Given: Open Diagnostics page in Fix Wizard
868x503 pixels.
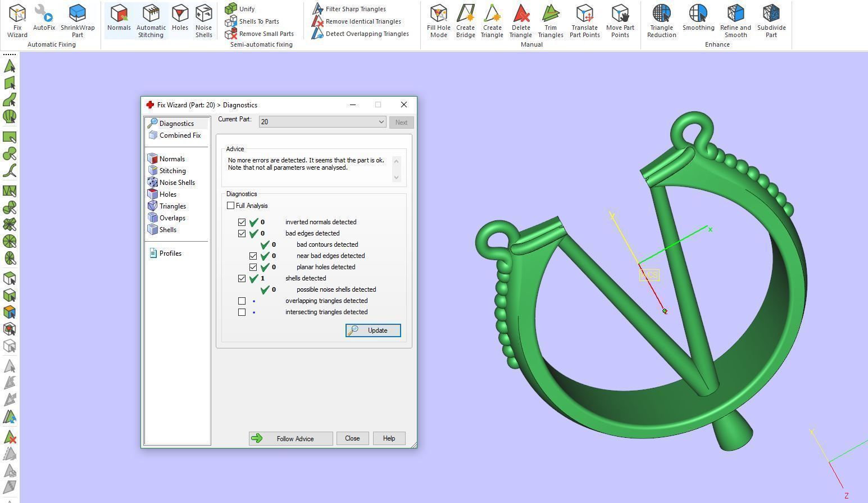Looking at the screenshot, I should 176,124.
